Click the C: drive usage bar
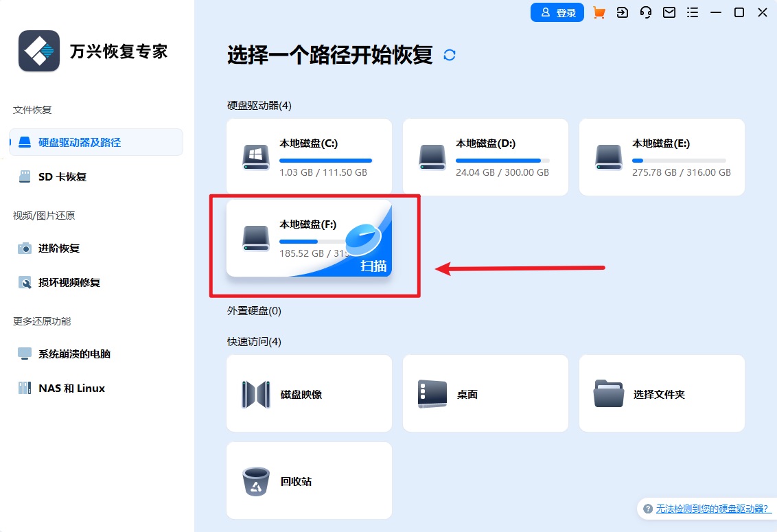The width and height of the screenshot is (777, 532). point(325,161)
